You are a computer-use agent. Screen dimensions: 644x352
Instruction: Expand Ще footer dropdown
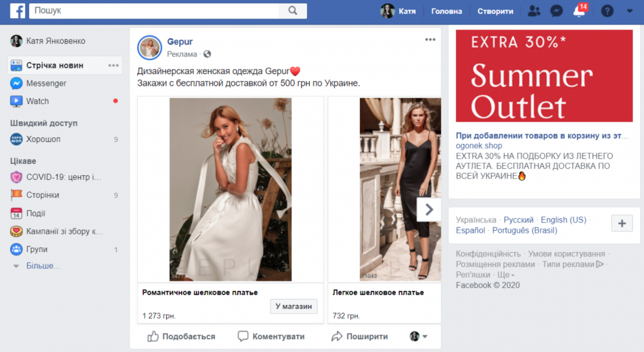coord(506,275)
